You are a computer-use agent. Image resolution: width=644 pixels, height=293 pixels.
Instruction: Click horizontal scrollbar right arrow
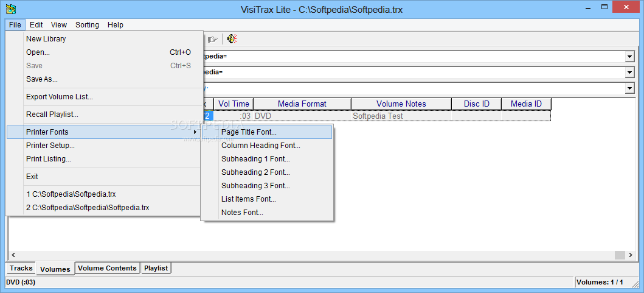tap(631, 255)
